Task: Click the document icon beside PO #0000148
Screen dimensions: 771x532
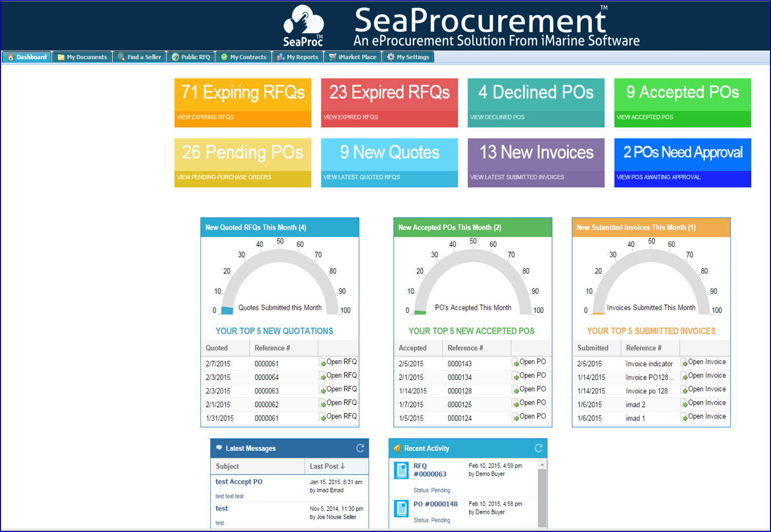Action: 401,508
